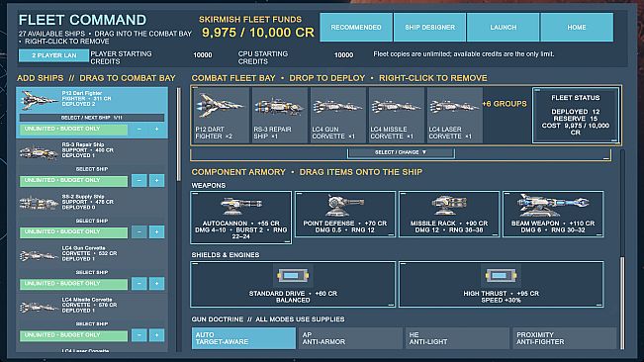Select the Autocannon weapon card
The height and width of the screenshot is (362, 644).
(x=241, y=218)
